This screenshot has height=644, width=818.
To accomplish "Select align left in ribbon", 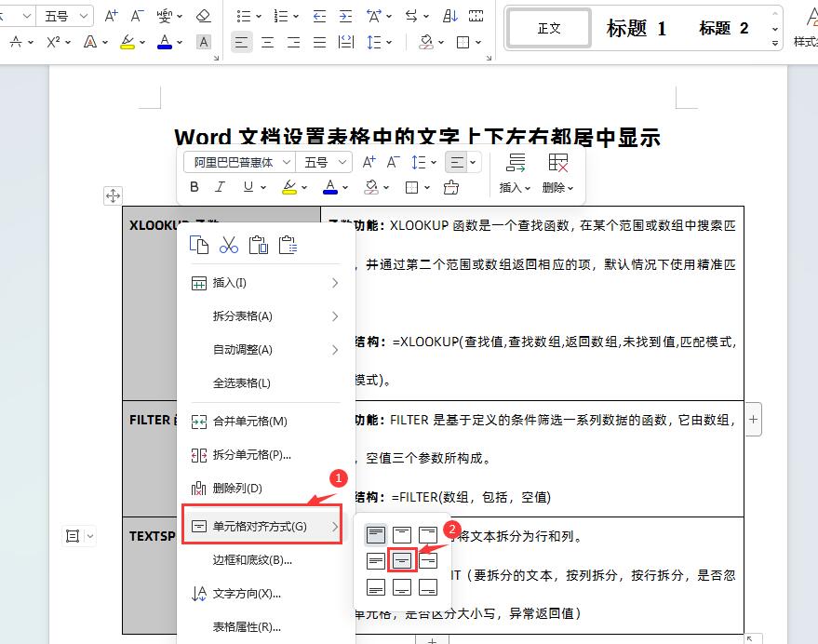I will pos(242,42).
